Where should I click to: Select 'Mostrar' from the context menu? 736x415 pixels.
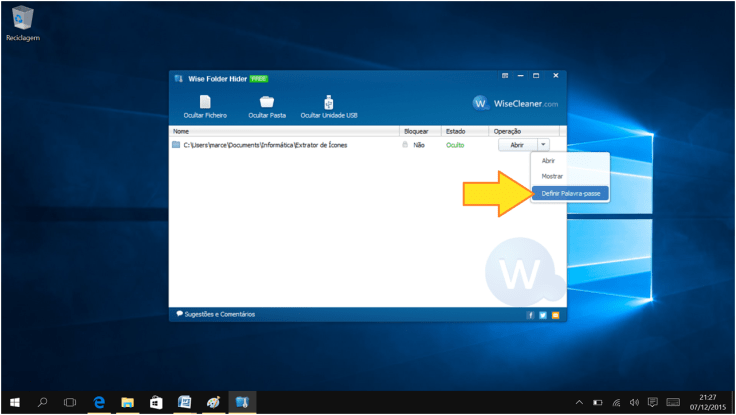(551, 176)
